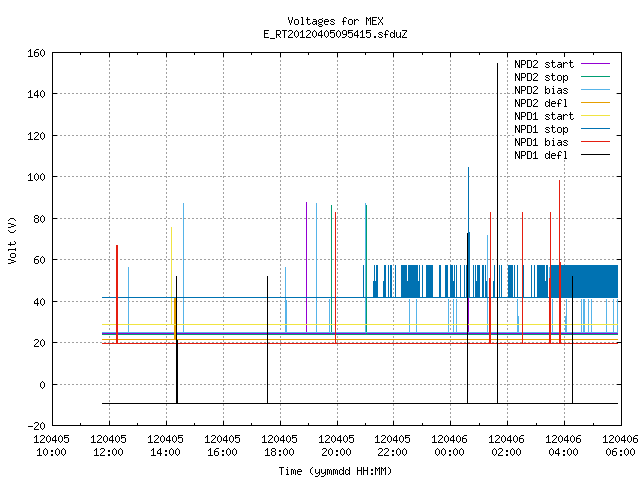Click the 120405 16:00 time tick label
The image size is (640, 480).
click(222, 446)
